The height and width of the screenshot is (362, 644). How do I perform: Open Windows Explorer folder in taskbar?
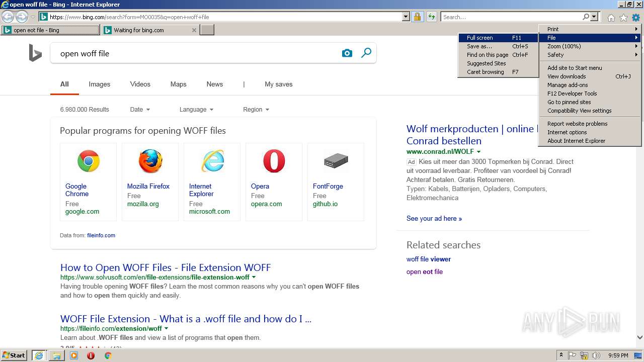[57, 355]
